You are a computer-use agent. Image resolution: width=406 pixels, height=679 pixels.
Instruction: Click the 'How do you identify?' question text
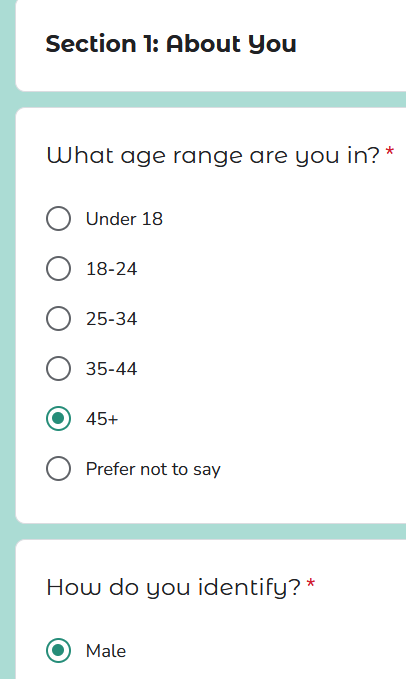click(x=173, y=588)
